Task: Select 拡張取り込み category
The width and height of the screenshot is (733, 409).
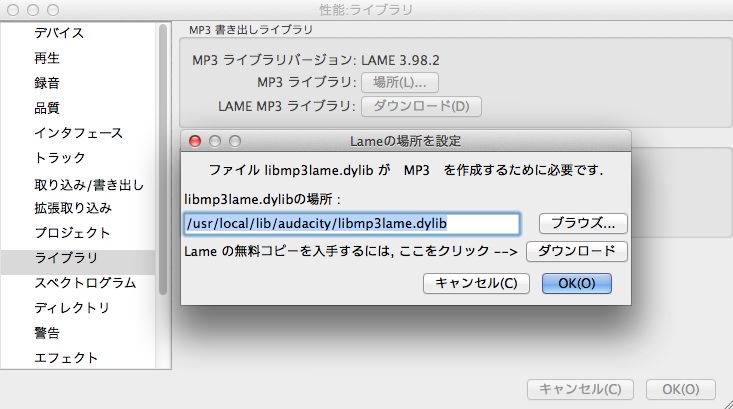Action: click(73, 208)
